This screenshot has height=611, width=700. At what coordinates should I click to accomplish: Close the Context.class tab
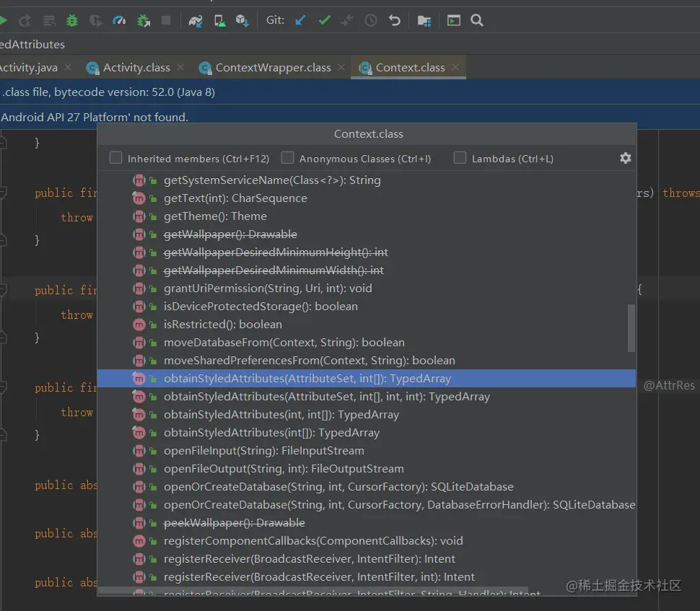[455, 67]
